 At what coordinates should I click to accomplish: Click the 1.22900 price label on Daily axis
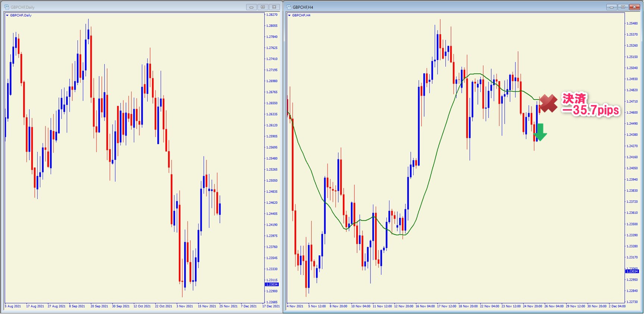tap(272, 291)
